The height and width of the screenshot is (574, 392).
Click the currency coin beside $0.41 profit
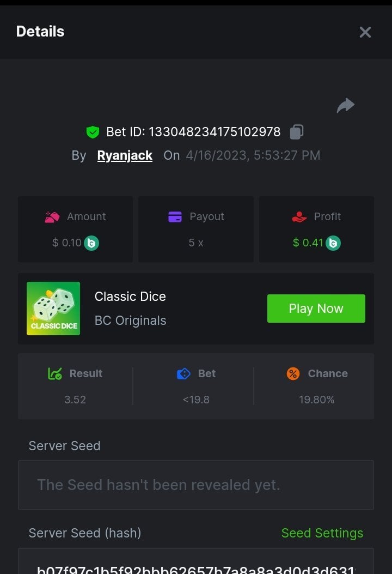[333, 243]
